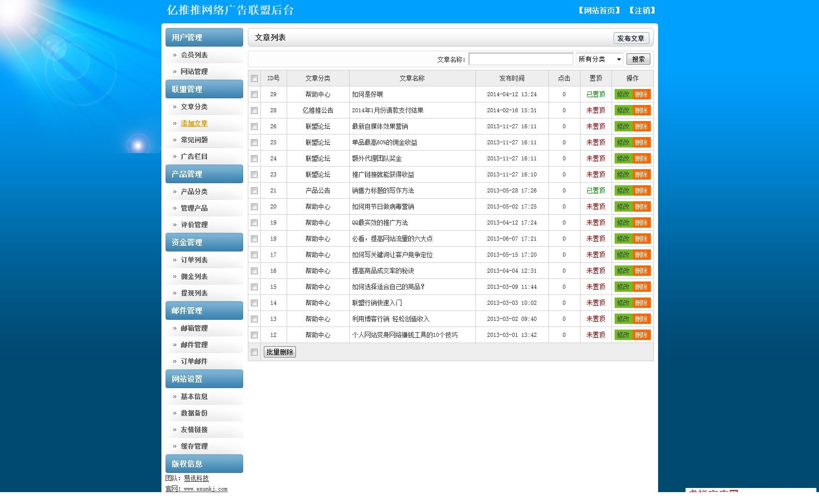Open 基本信息 settings item
Image resolution: width=819 pixels, height=504 pixels.
(194, 396)
